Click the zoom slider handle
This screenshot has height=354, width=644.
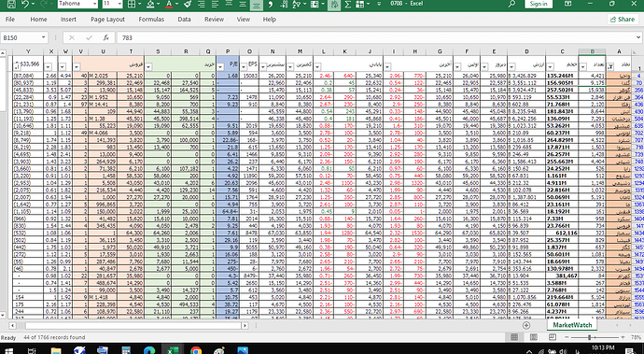click(x=589, y=337)
